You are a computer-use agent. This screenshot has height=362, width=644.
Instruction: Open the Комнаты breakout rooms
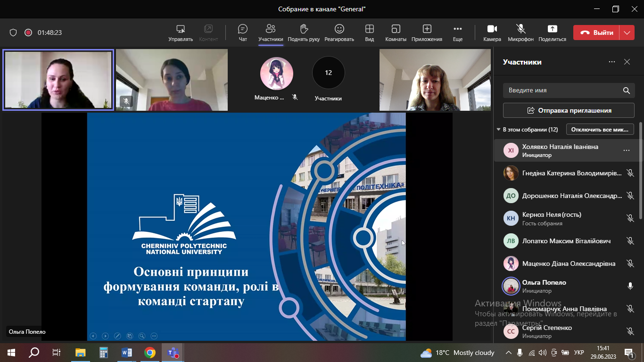pos(396,33)
